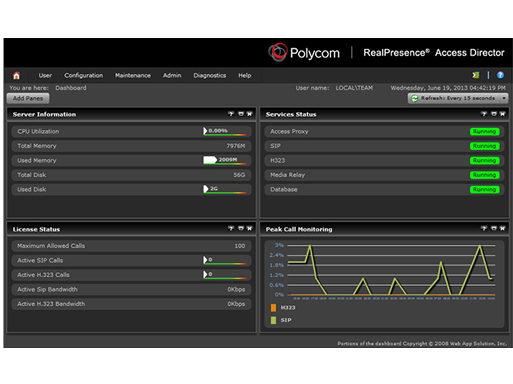This screenshot has width=513, height=384.
Task: Click the Active H.323 Bandwidth 0Kbps value
Action: [236, 304]
